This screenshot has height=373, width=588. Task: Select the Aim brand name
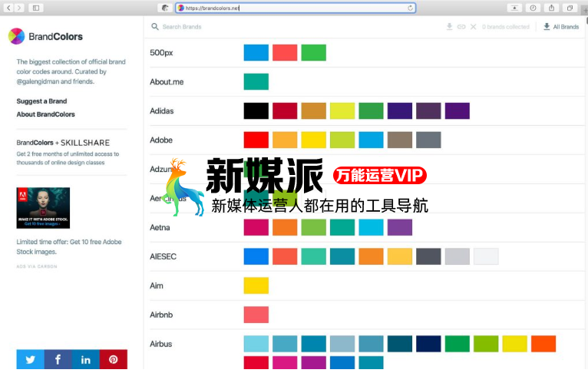[x=157, y=286]
